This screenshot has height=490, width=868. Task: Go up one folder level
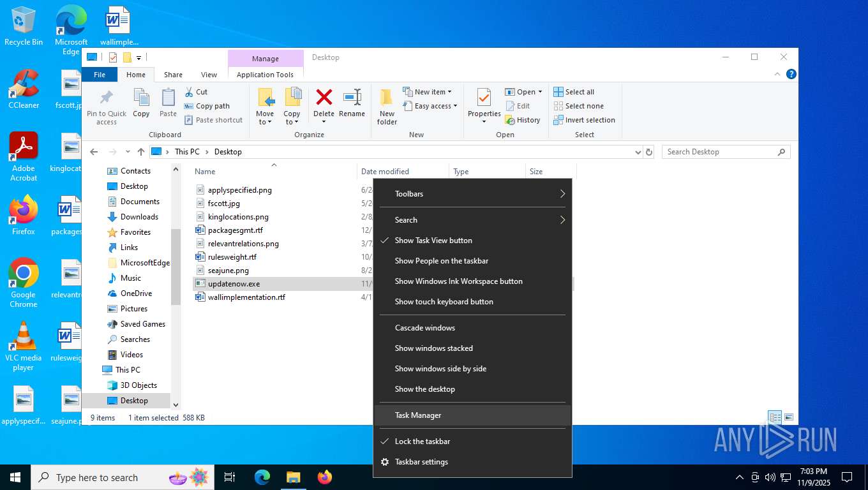[x=141, y=152]
